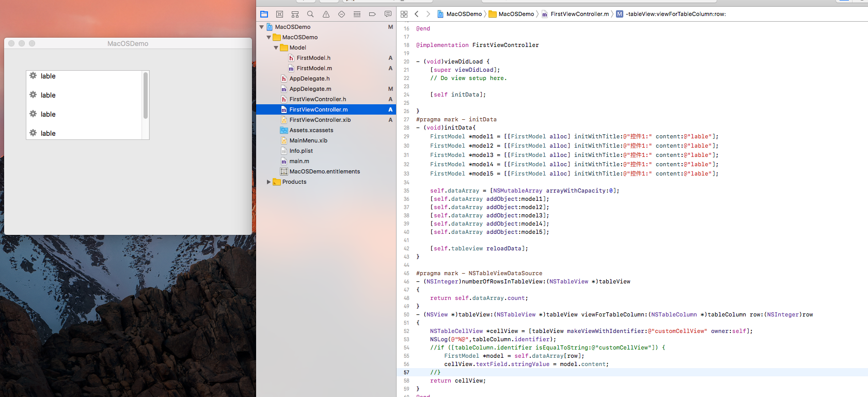Select FirstViewController.xib file
Viewport: 868px width, 397px height.
320,120
